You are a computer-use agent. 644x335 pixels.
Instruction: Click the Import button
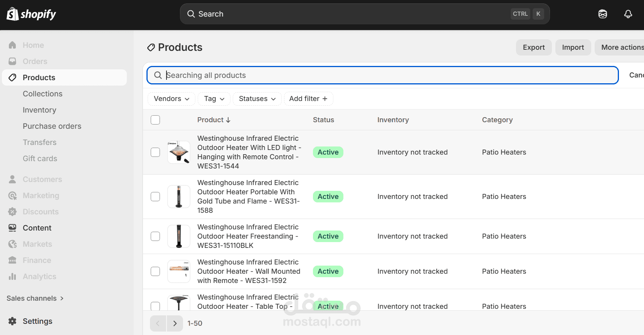pyautogui.click(x=573, y=47)
